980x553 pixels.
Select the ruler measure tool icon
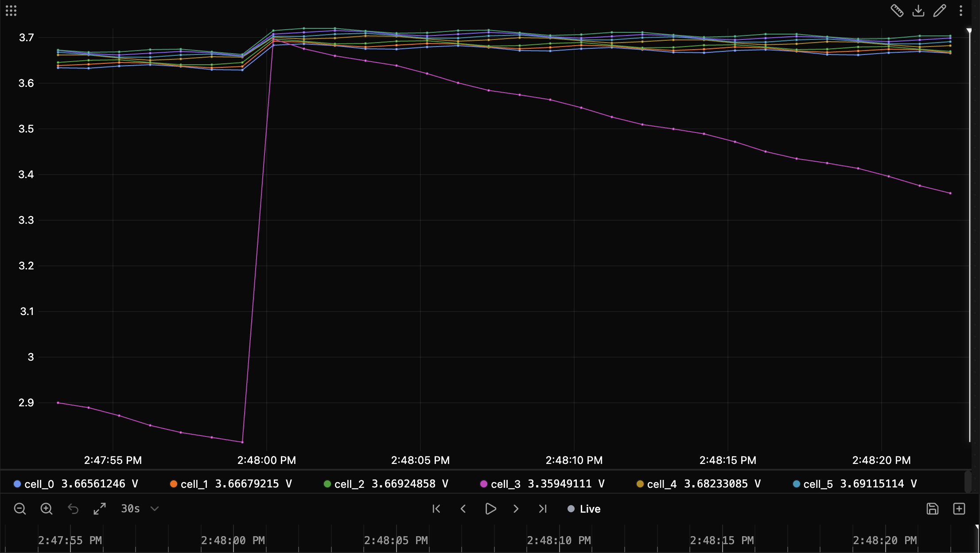point(897,11)
